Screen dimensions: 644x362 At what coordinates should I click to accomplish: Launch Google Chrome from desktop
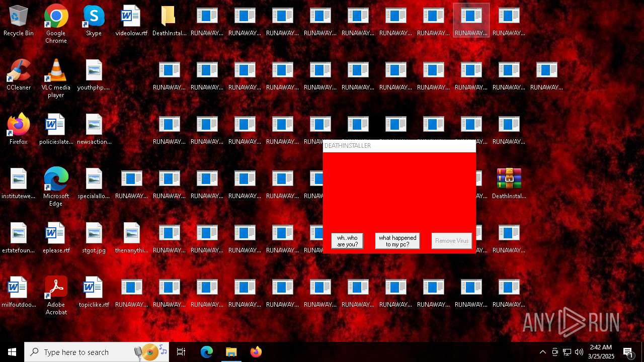tap(56, 24)
